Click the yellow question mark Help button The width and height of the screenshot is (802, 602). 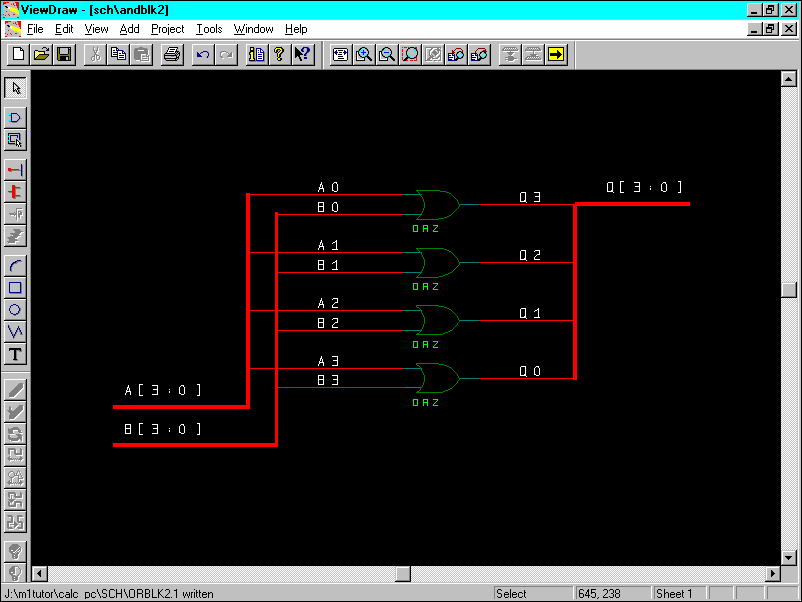[x=279, y=54]
